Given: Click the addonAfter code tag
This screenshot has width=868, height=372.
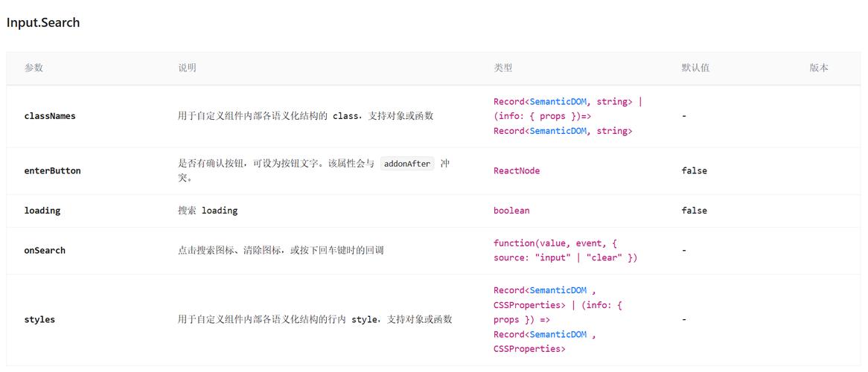Looking at the screenshot, I should point(407,164).
